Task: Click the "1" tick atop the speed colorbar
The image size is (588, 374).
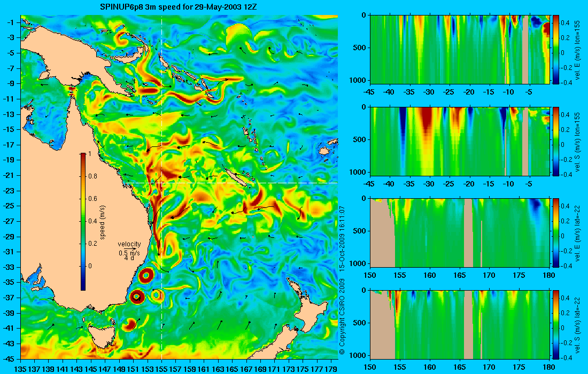Action: (89, 154)
